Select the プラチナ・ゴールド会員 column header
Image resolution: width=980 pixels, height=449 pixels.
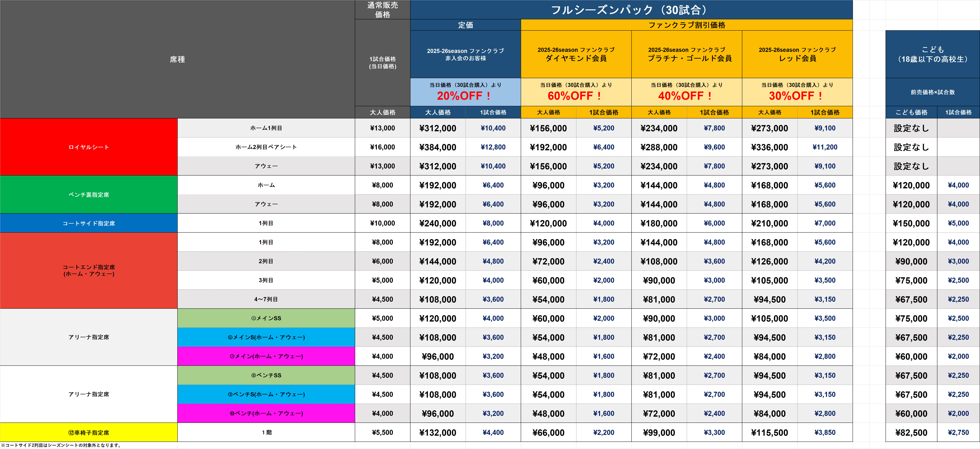pos(687,54)
